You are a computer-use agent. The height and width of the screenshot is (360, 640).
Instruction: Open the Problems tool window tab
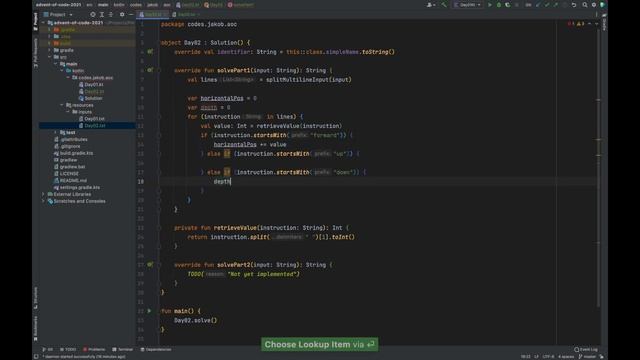pos(94,349)
